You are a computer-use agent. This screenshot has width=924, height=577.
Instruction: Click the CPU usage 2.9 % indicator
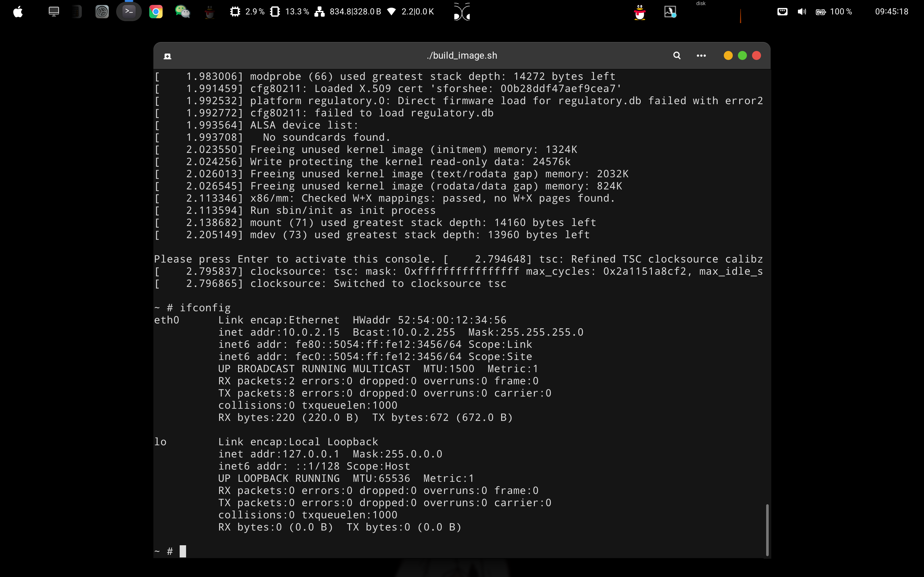[x=247, y=12]
